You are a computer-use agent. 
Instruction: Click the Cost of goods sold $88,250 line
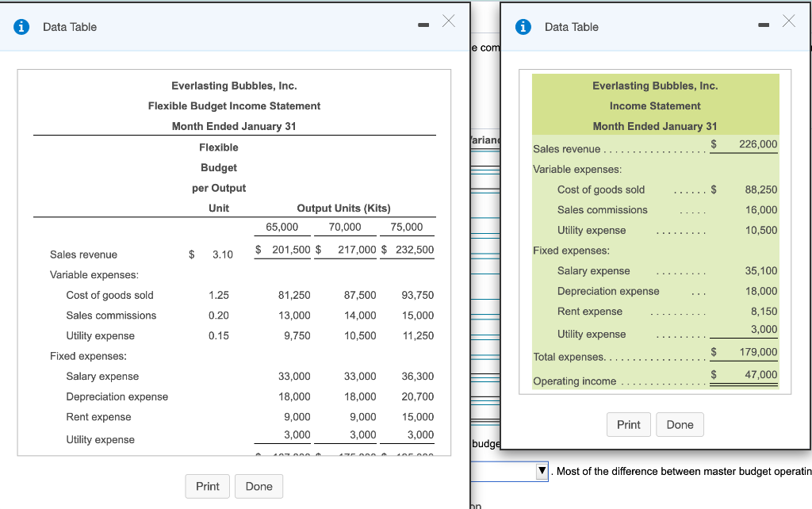(x=761, y=189)
